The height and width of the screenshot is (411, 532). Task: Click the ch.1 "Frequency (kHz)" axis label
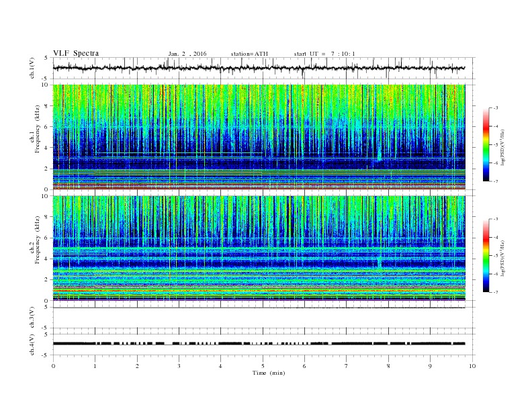[x=37, y=129]
